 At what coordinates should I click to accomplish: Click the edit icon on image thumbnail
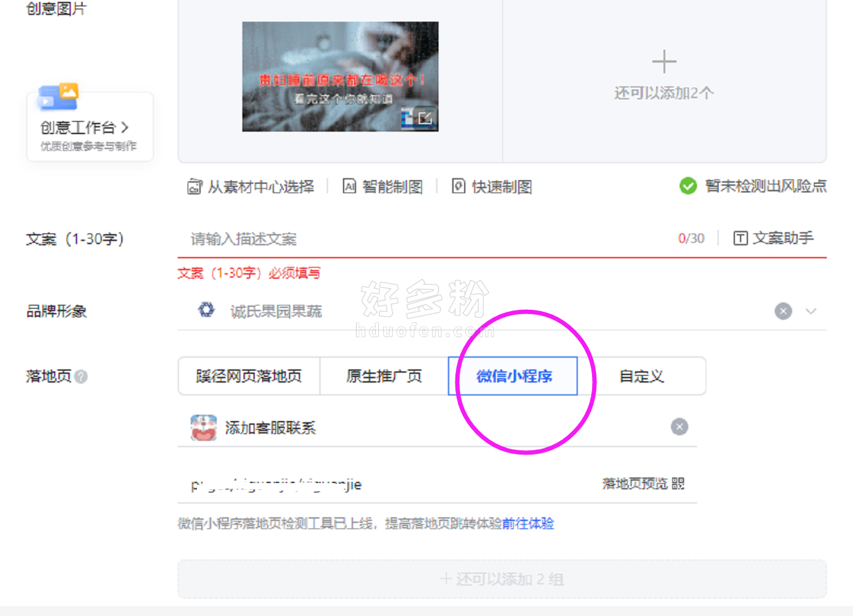425,118
